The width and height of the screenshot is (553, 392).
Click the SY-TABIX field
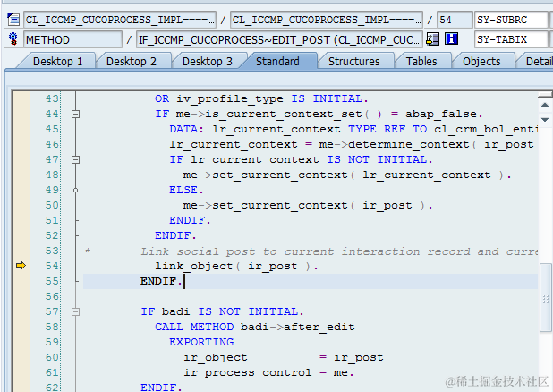tap(511, 39)
